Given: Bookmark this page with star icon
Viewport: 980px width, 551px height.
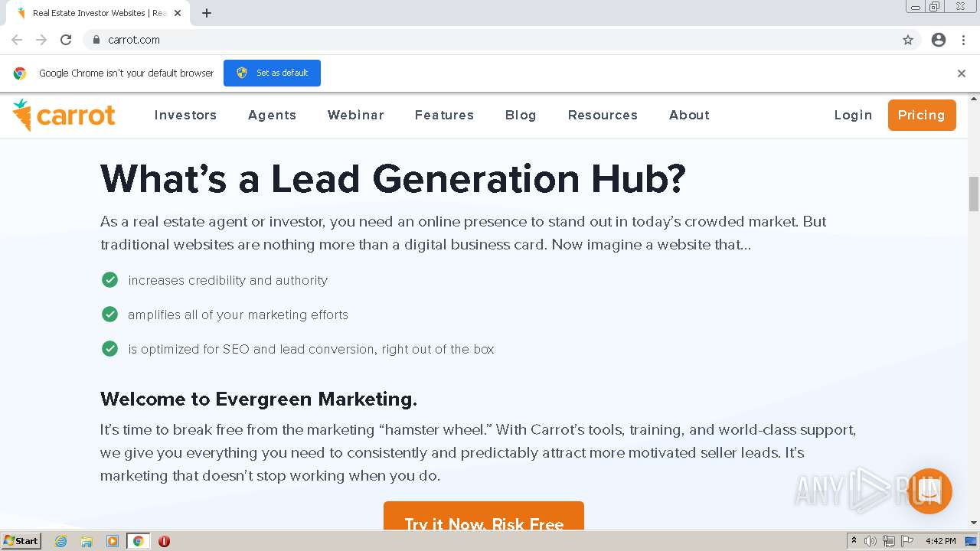Looking at the screenshot, I should pyautogui.click(x=908, y=40).
